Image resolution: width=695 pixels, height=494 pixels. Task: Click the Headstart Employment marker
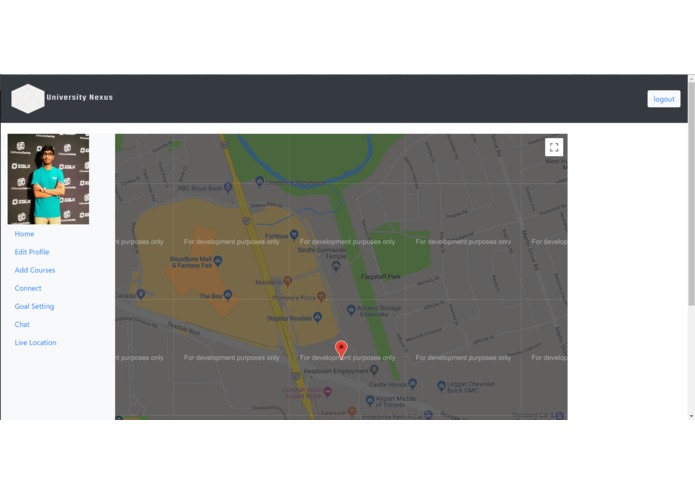374,370
